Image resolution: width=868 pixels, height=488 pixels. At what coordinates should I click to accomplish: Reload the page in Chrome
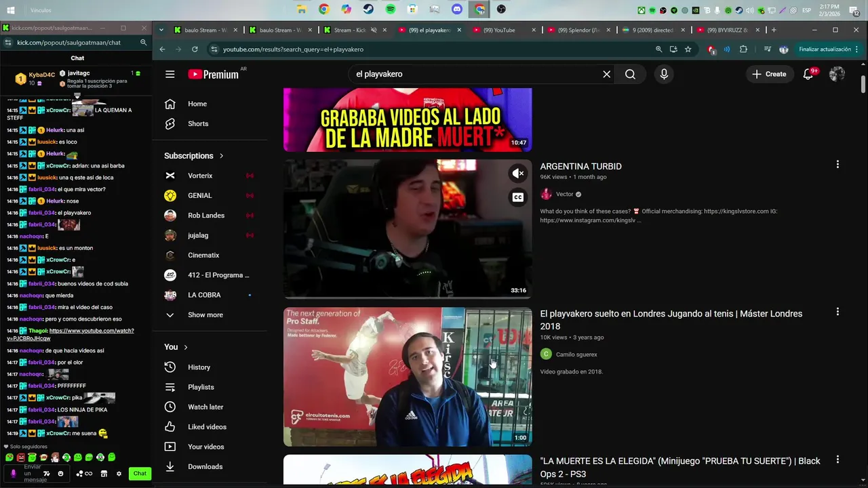click(x=195, y=49)
